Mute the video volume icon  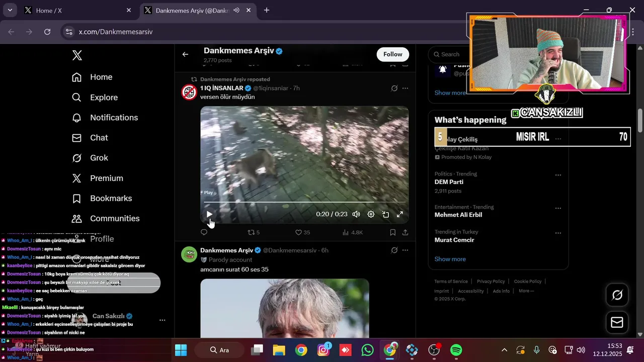(356, 214)
